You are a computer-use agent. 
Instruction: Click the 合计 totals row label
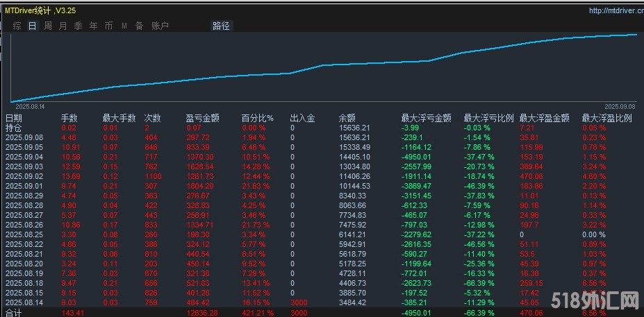(14, 312)
